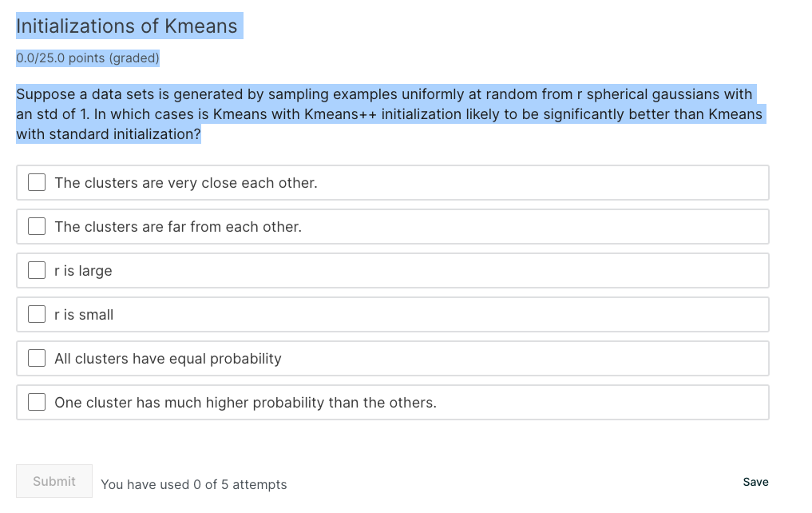
Task: Click the highlighted question paragraph
Action: [x=390, y=113]
